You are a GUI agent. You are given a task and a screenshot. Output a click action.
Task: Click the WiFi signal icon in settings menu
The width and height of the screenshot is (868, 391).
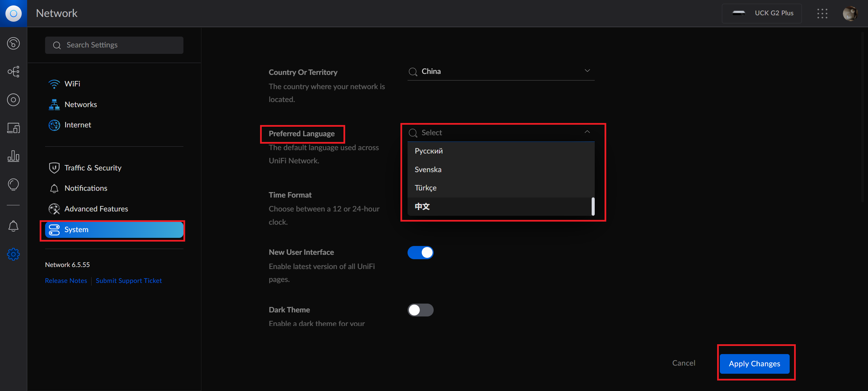click(54, 84)
